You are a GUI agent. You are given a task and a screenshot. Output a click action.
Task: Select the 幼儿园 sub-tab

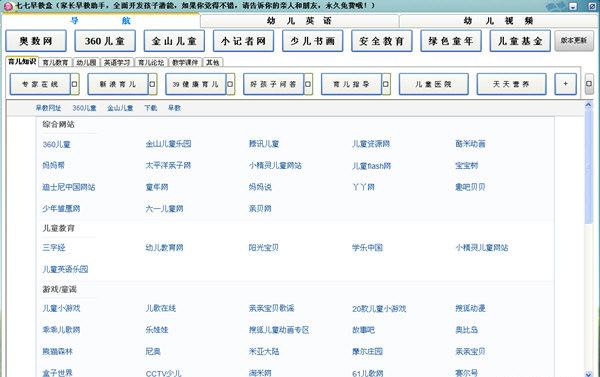click(86, 62)
